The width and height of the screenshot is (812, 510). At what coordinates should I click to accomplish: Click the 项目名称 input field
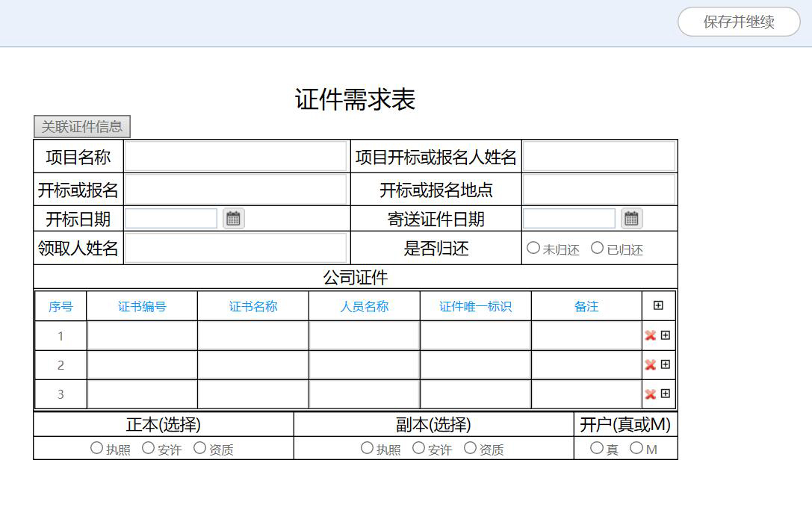(235, 157)
